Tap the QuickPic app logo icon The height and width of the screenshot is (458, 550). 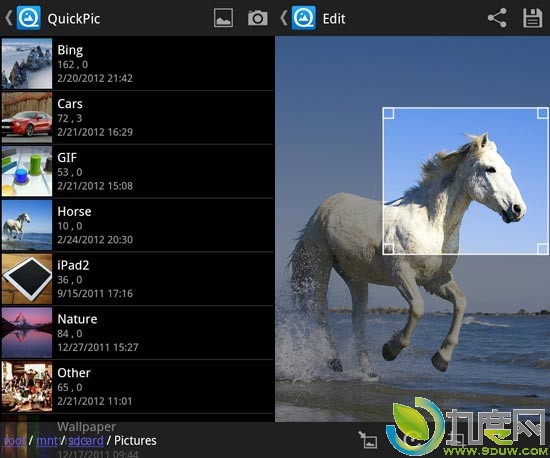pyautogui.click(x=29, y=18)
